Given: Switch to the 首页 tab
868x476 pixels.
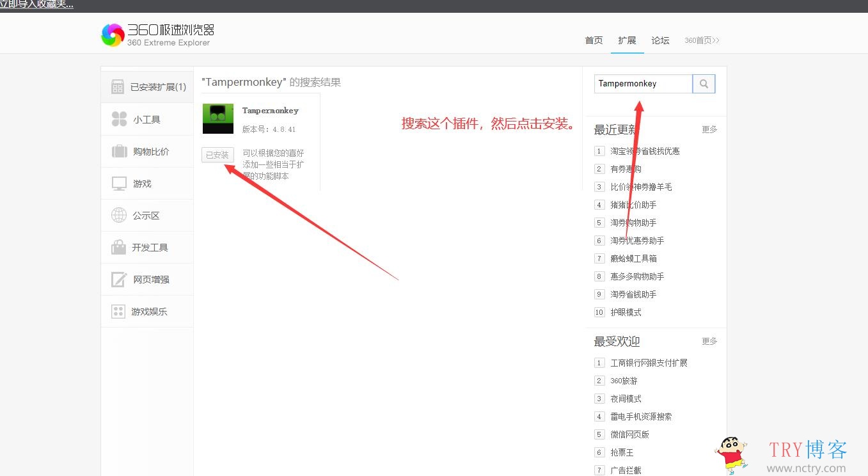Looking at the screenshot, I should coord(594,40).
